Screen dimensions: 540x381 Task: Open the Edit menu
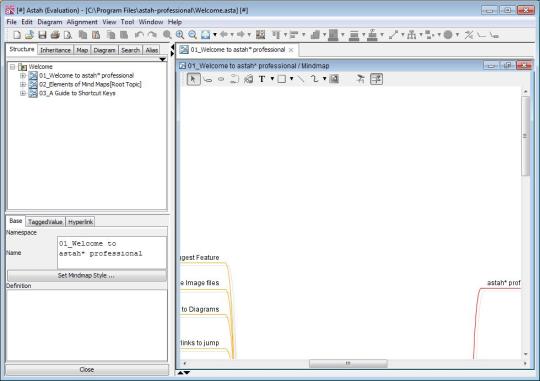click(x=27, y=22)
